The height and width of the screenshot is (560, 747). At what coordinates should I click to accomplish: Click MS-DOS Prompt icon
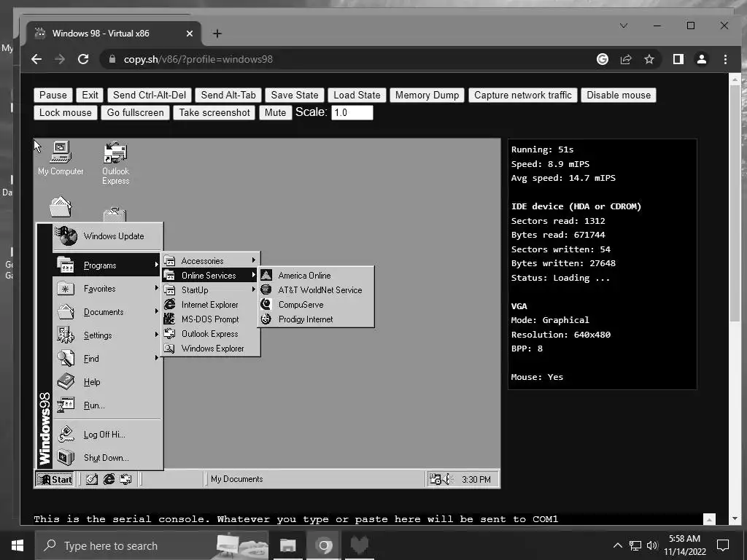169,319
